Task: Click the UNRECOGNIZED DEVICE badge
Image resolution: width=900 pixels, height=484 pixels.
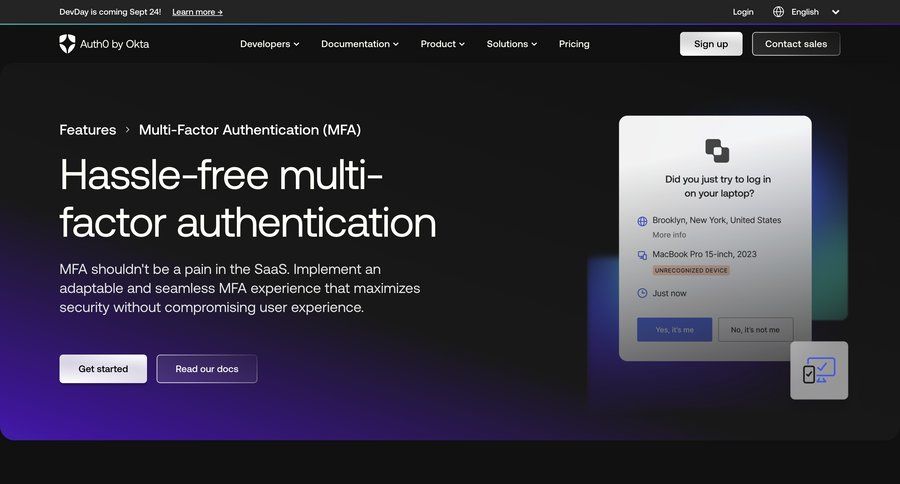Action: pos(691,270)
